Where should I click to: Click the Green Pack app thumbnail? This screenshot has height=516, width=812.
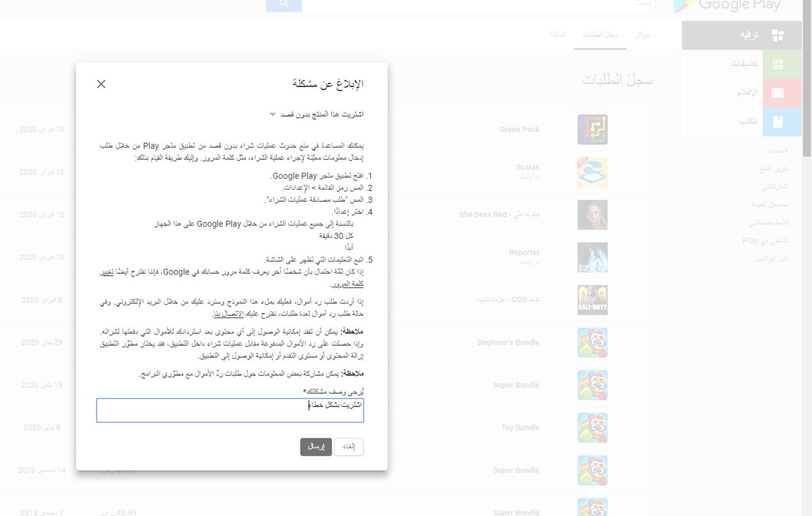[x=593, y=129]
